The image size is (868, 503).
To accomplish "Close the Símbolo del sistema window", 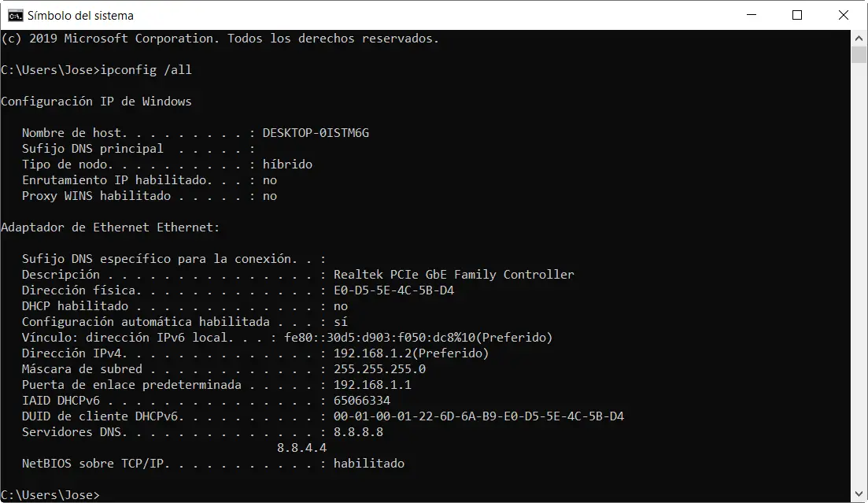I will click(843, 15).
